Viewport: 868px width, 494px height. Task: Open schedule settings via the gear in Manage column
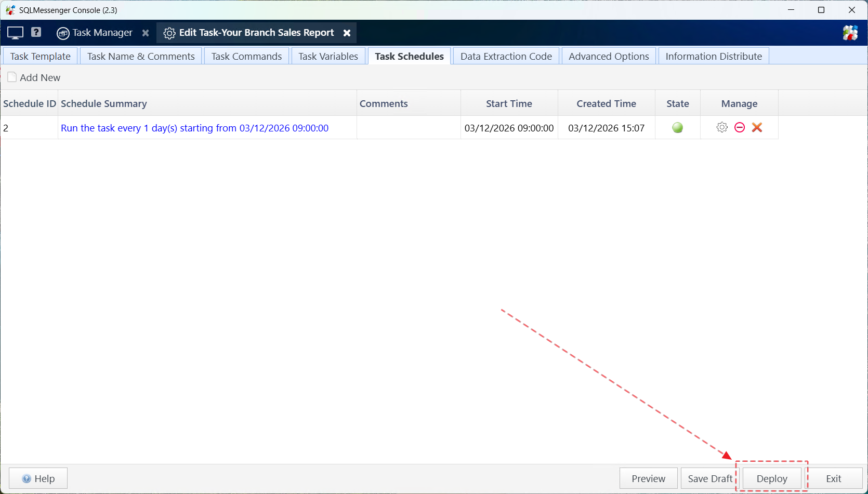721,127
